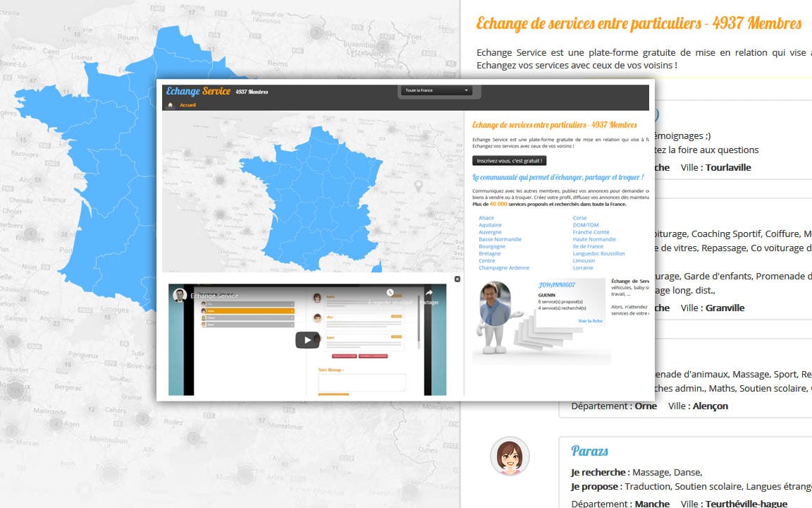Click the city name Teurthéville-hague
Viewport: 812px width, 508px height.
746,503
